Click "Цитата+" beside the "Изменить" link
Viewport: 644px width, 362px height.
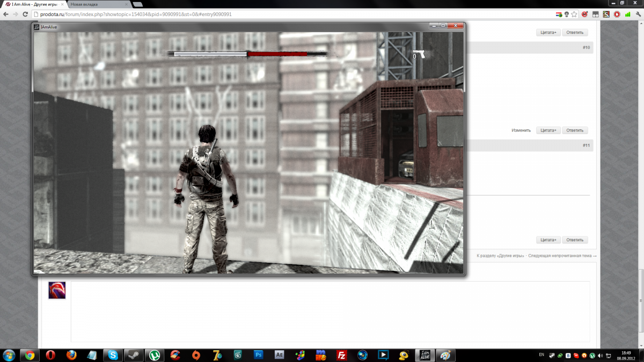coord(548,130)
